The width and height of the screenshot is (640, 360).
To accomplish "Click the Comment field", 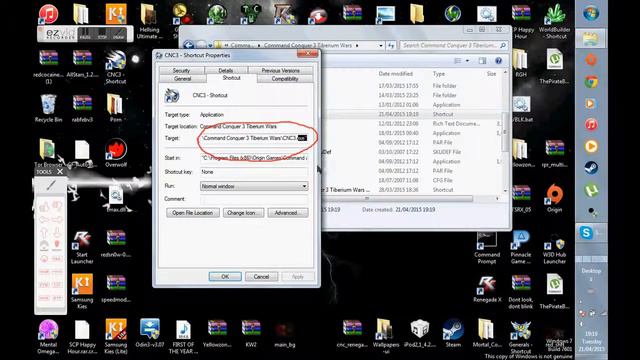I will click(254, 199).
